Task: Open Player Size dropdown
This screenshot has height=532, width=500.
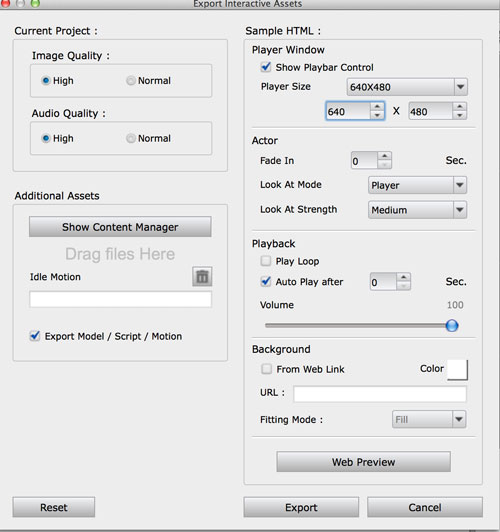Action: 407,87
